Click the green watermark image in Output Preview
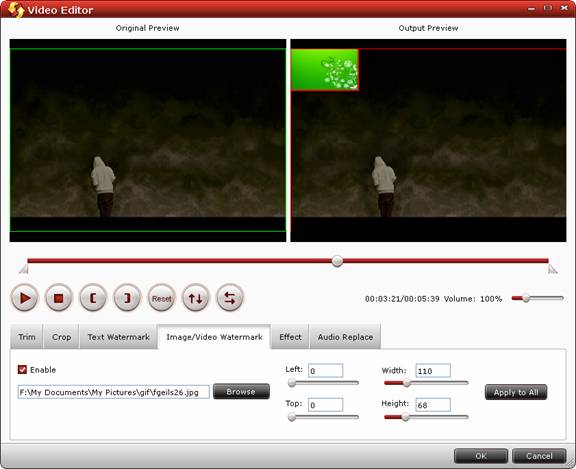Viewport: 576px width, 469px height. tap(325, 70)
